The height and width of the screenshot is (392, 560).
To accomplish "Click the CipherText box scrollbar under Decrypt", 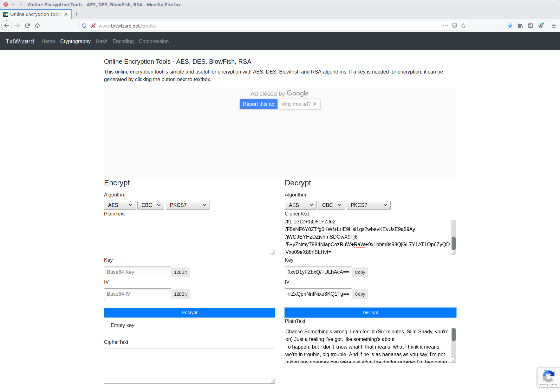I will tap(453, 242).
